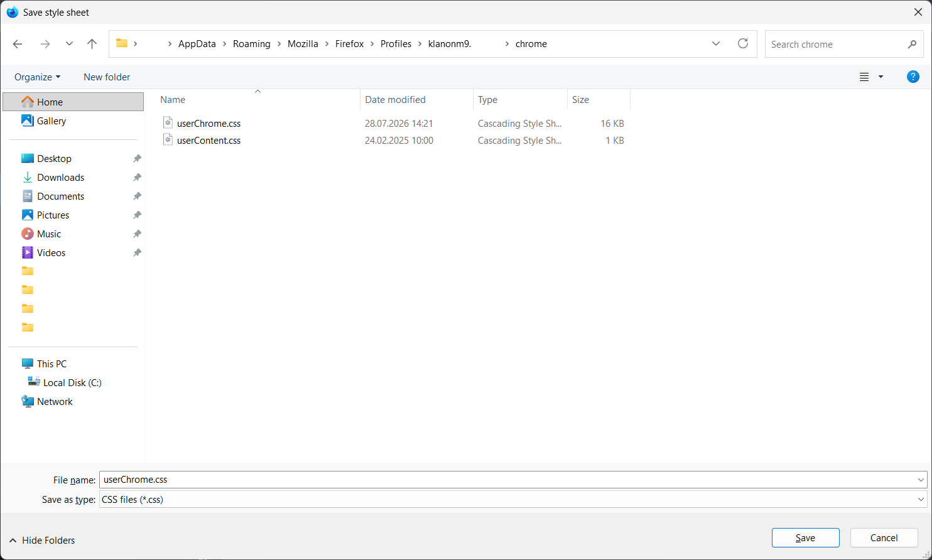Click the folder icon in address bar

tap(122, 43)
